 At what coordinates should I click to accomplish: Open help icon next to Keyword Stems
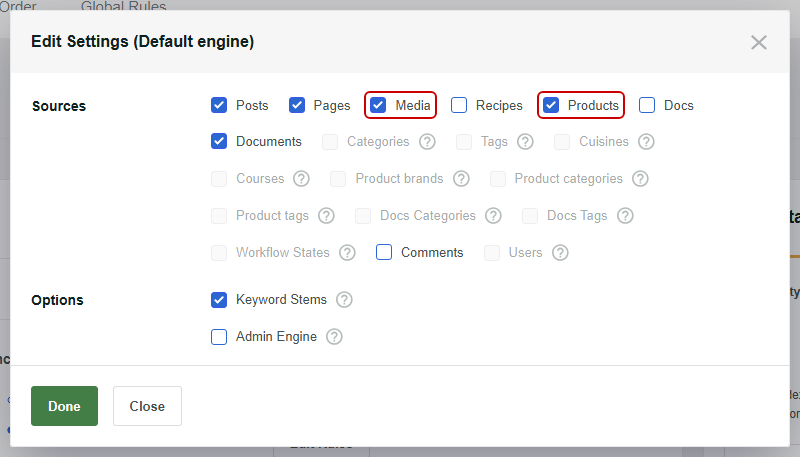(x=344, y=300)
